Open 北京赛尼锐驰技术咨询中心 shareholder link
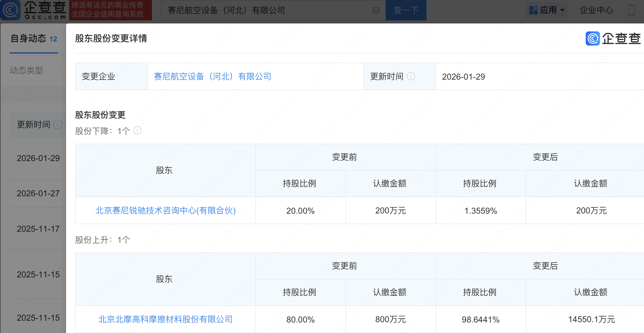The height and width of the screenshot is (333, 644). click(x=165, y=211)
